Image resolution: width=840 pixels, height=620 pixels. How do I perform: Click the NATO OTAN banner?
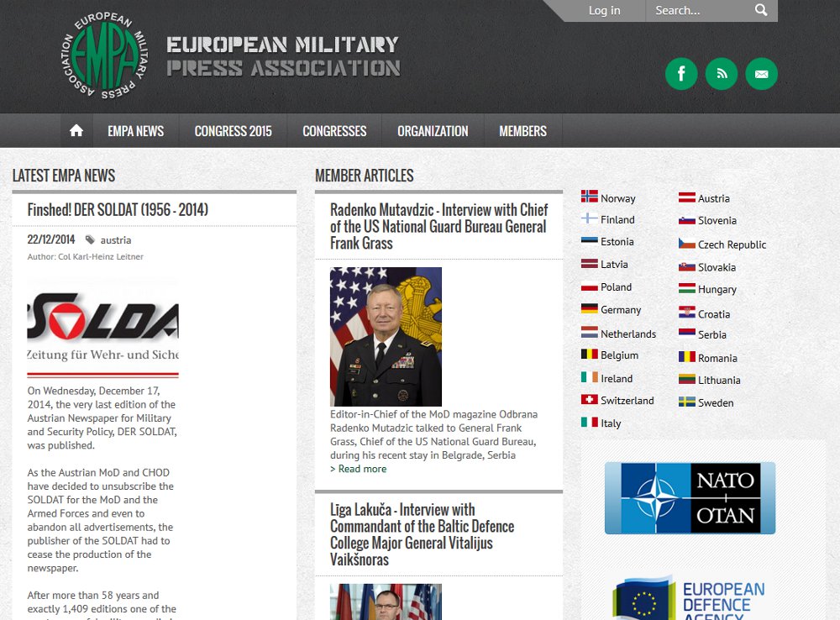tap(690, 498)
